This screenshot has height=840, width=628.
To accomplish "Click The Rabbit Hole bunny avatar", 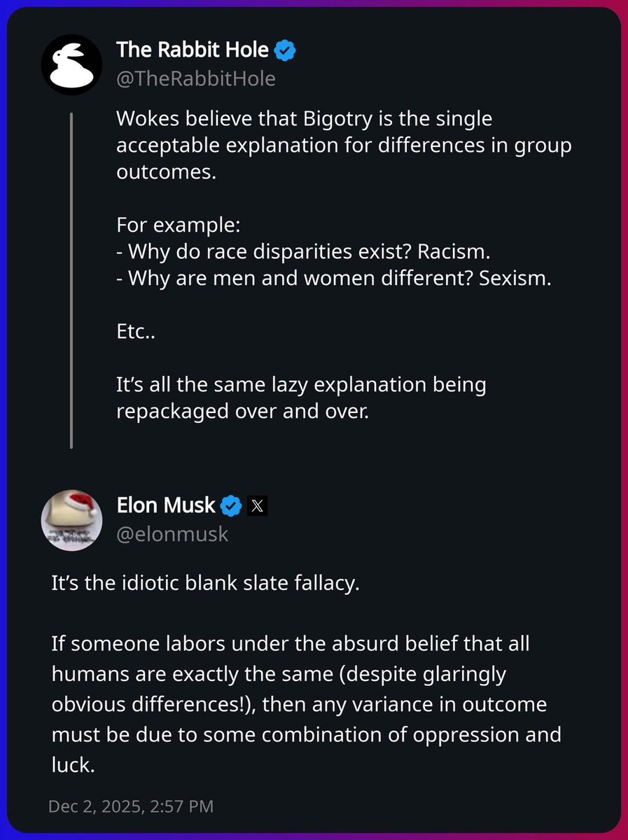I will pyautogui.click(x=72, y=64).
